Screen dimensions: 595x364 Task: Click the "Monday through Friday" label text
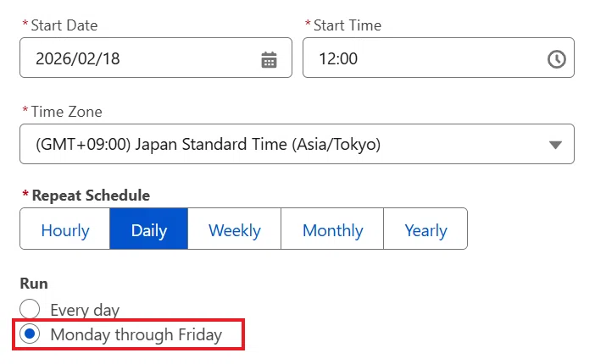[136, 335]
